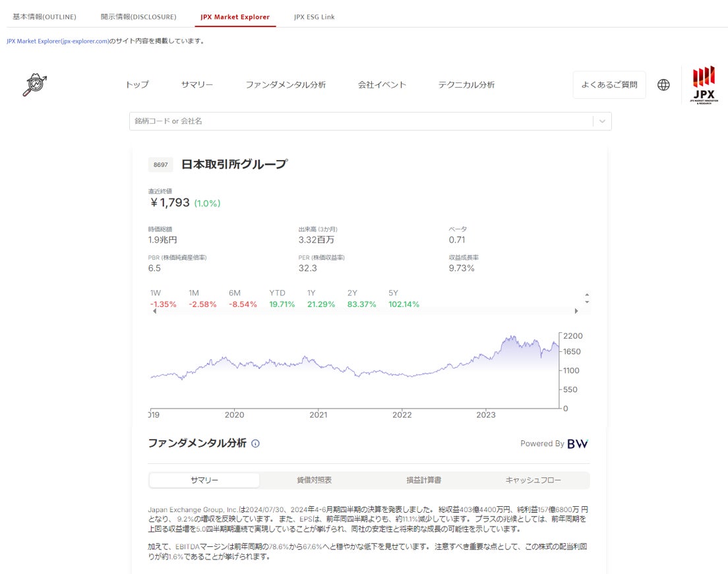Image resolution: width=728 pixels, height=574 pixels.
Task: Select the 5Y performance period
Action: (404, 299)
